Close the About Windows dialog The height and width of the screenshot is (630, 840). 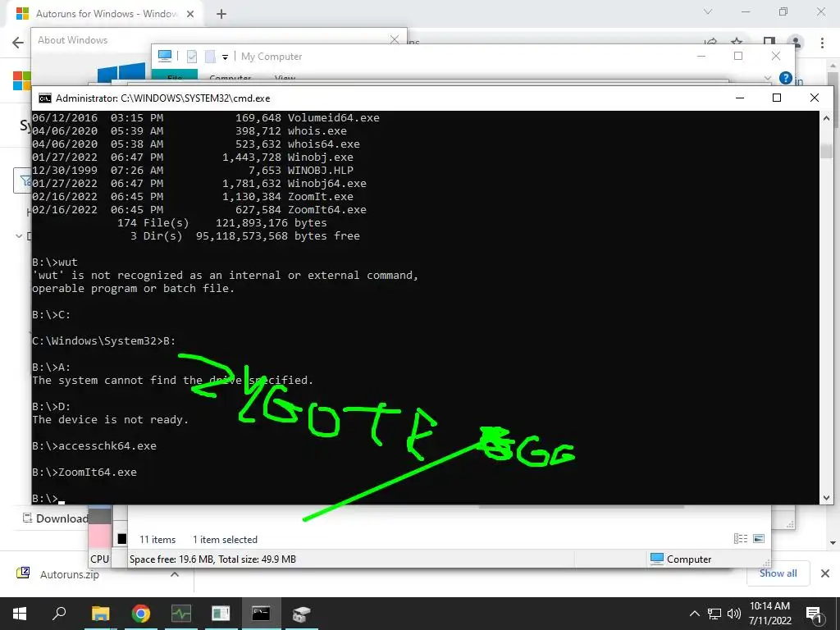point(395,39)
